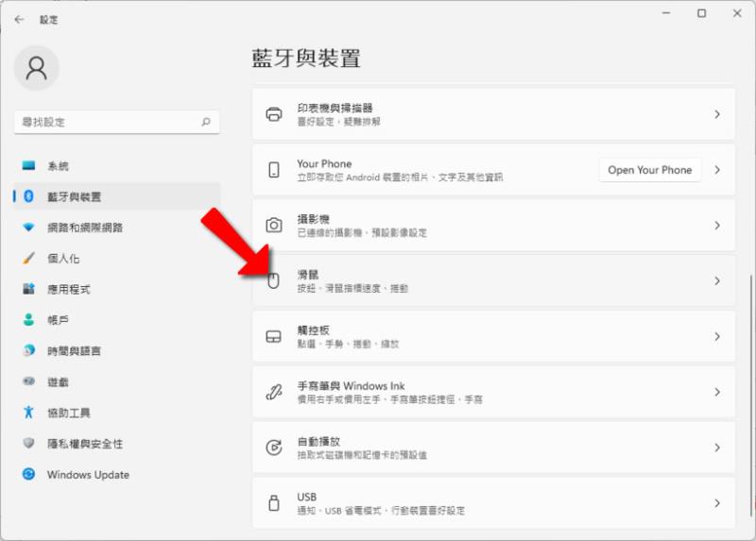Click the 帳戶 person icon
This screenshot has width=756, height=541.
coord(28,319)
